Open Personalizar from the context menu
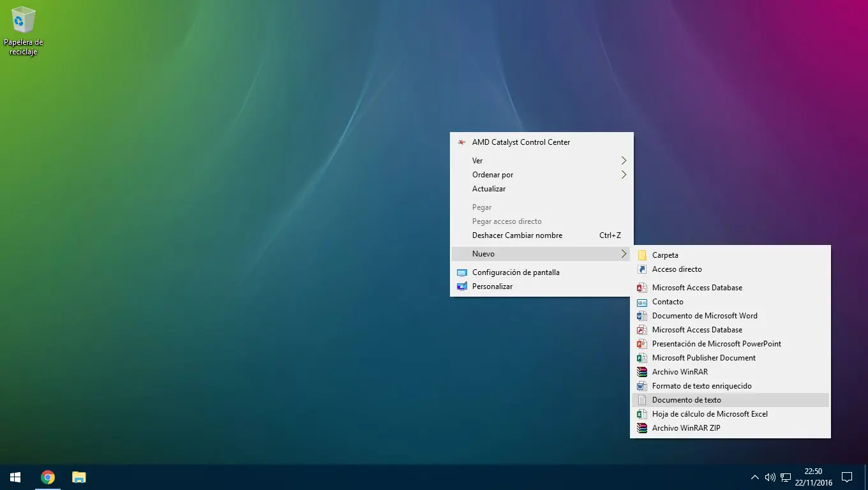 click(x=542, y=286)
